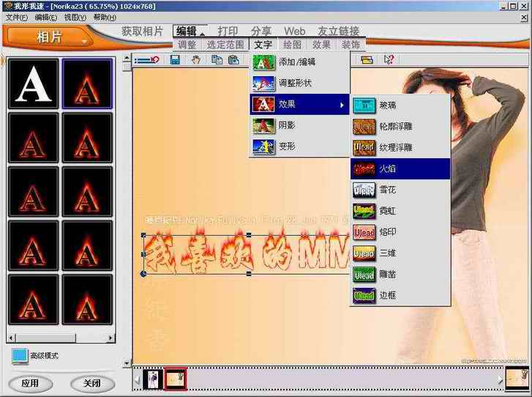
Task: Switch to the 分享 tab
Action: (261, 31)
